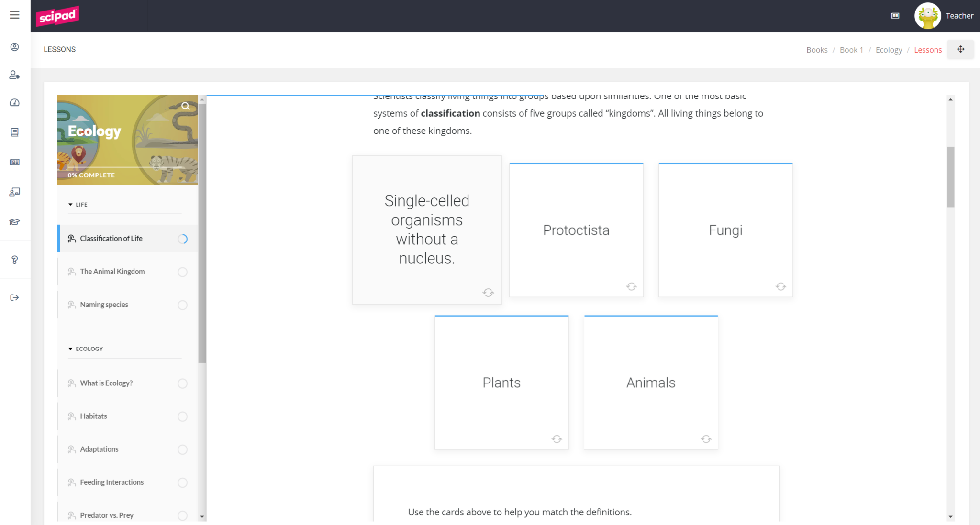The image size is (980, 525).
Task: Select the Feeding Interactions lesson
Action: coord(111,482)
